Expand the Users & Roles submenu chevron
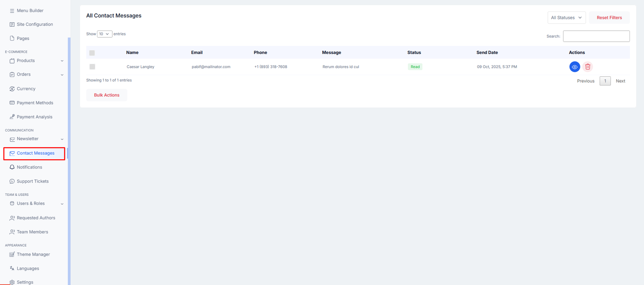 point(62,204)
